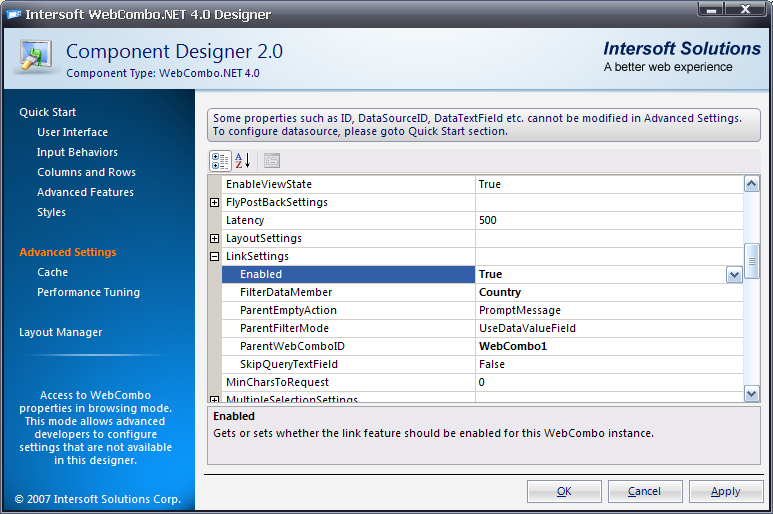This screenshot has width=773, height=514.
Task: Select the SkipQueryTextField property
Action: coord(348,364)
